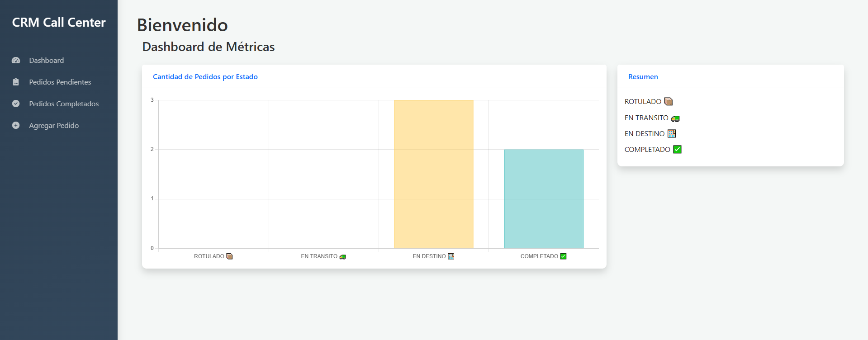The width and height of the screenshot is (868, 340).
Task: Click the Pedidos Completados checkmark circle icon
Action: point(16,104)
